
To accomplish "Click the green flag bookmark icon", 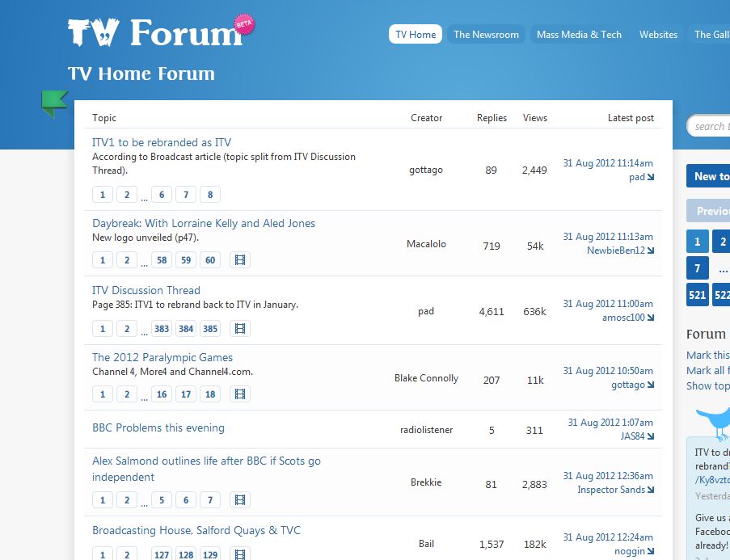I will (x=54, y=103).
